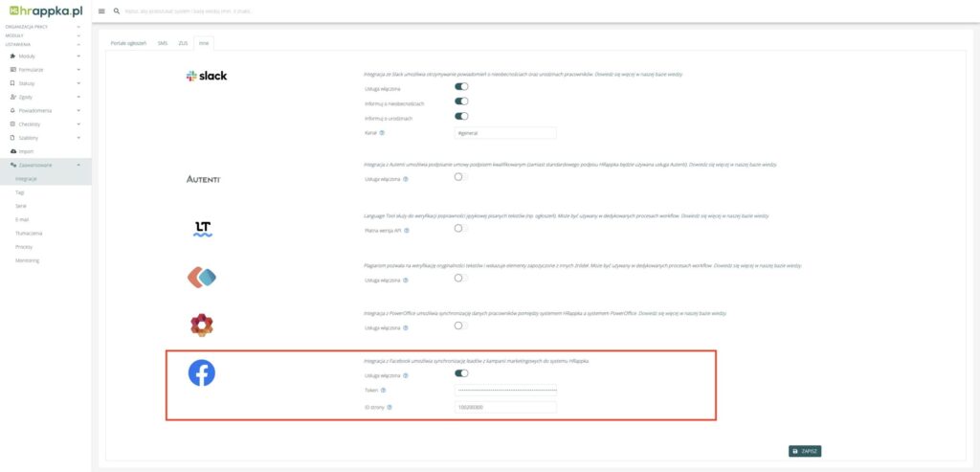This screenshot has height=472, width=980.
Task: Open the SMS tab
Action: [x=163, y=43]
